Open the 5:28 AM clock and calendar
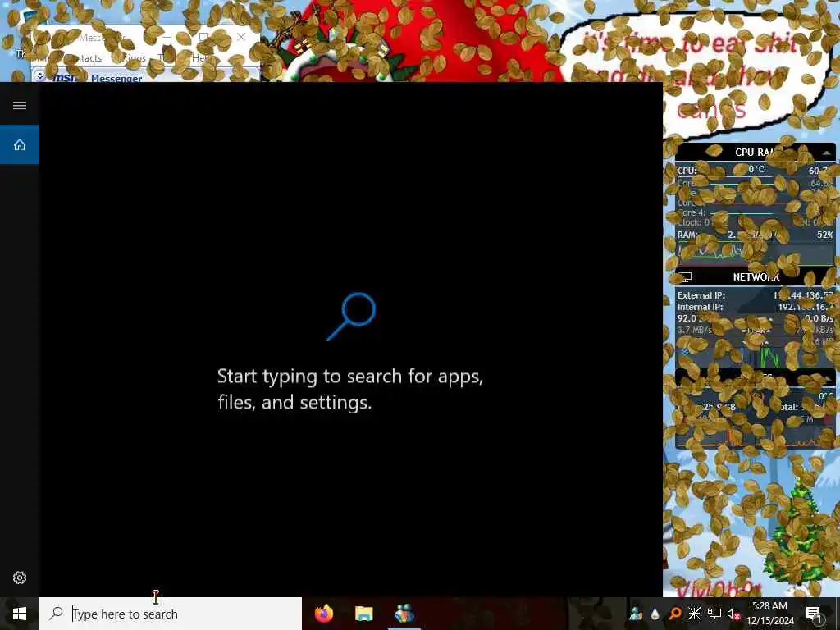 click(x=769, y=614)
